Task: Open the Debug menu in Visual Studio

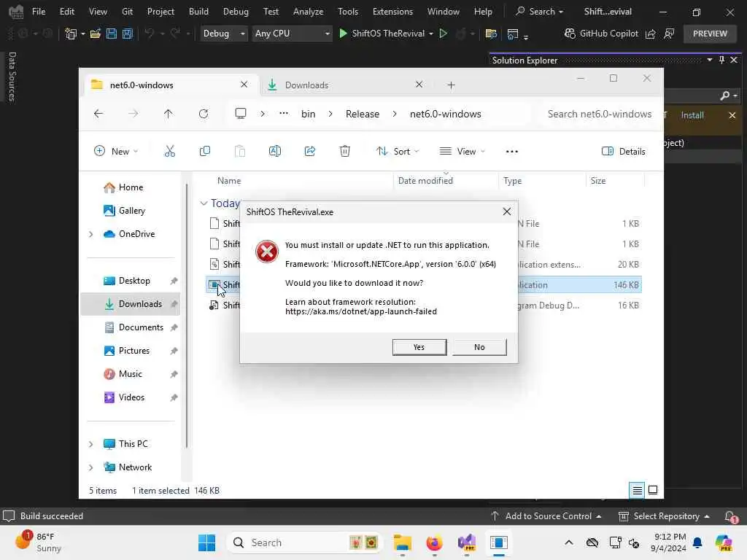Action: (x=236, y=12)
